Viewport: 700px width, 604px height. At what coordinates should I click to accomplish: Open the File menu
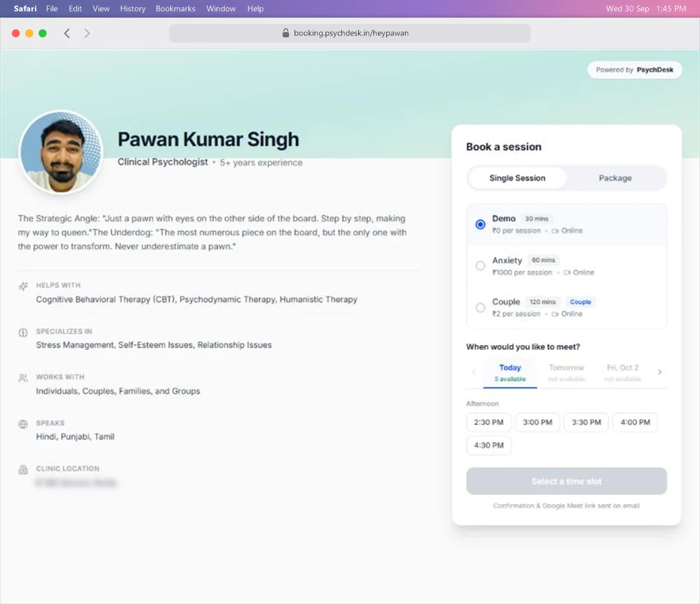(52, 9)
